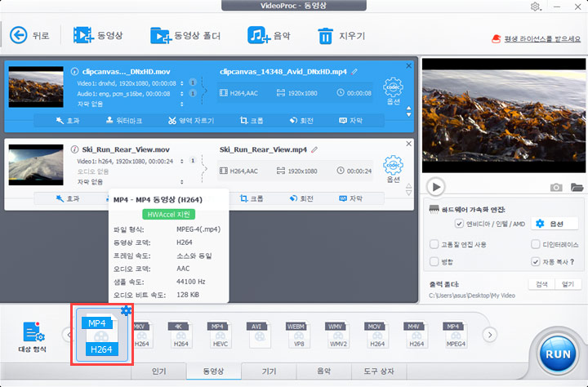The image size is (588, 387).
Task: Add a 동영상 폴더 video folder
Action: pyautogui.click(x=185, y=36)
